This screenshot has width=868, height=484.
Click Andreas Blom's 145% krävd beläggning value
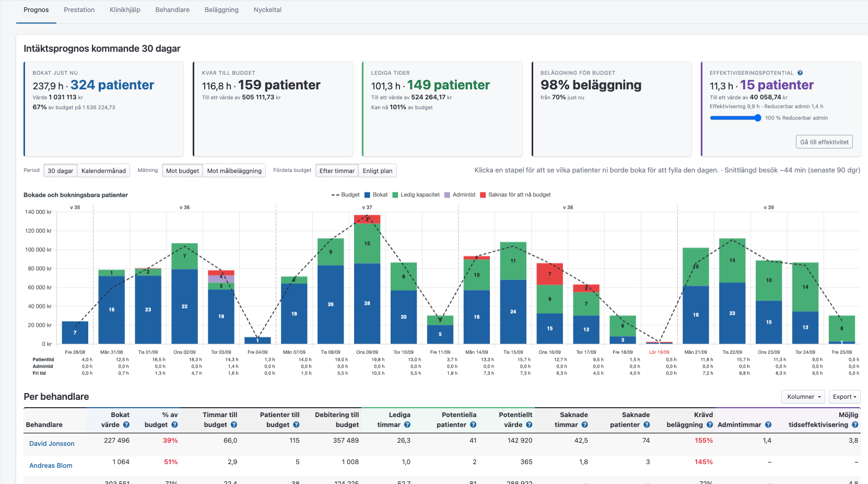click(703, 462)
